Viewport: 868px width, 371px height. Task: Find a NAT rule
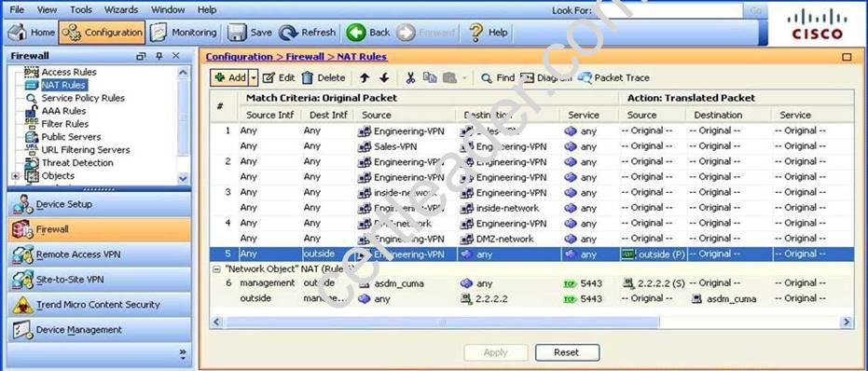(x=498, y=78)
